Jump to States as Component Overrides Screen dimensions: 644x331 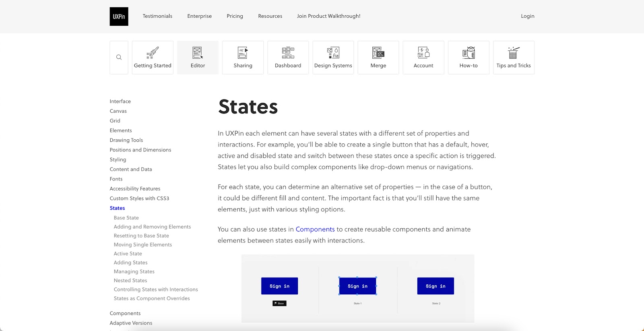click(152, 298)
